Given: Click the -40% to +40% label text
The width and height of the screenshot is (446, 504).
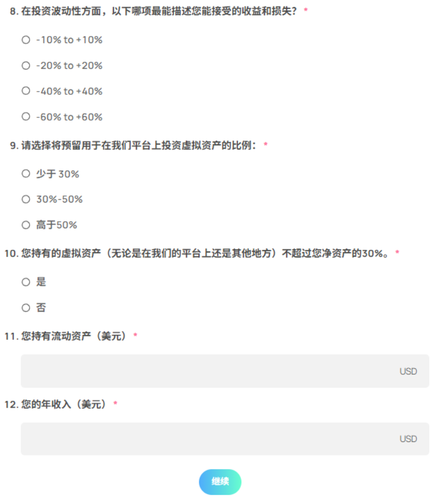Looking at the screenshot, I should [69, 92].
